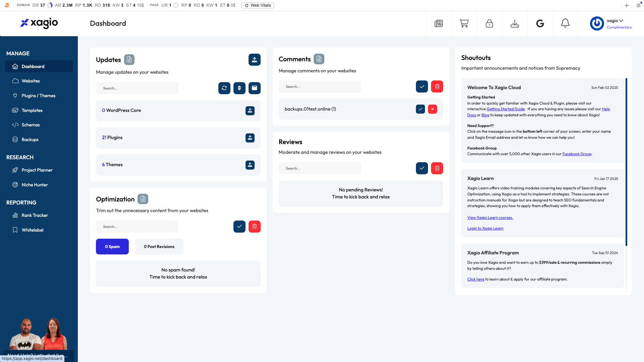Open Whitelabel in the sidebar
The width and height of the screenshot is (644, 362).
[x=39, y=230]
